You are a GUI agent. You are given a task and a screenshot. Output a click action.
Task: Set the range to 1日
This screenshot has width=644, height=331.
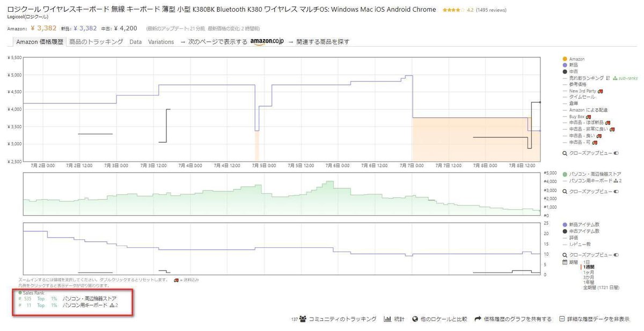click(x=587, y=262)
